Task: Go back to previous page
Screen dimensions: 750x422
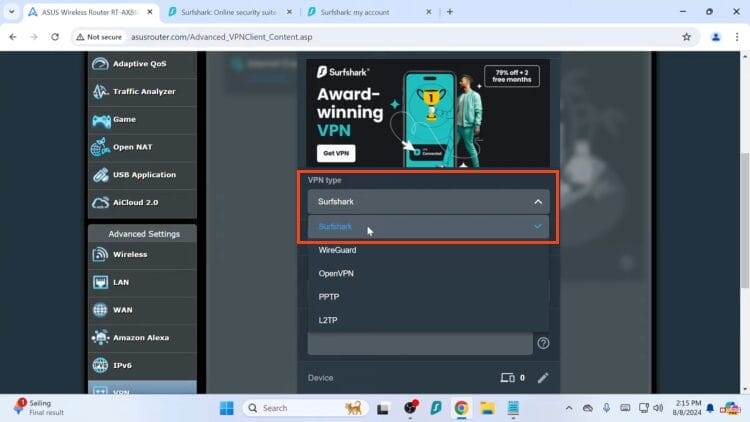Action: (13, 37)
